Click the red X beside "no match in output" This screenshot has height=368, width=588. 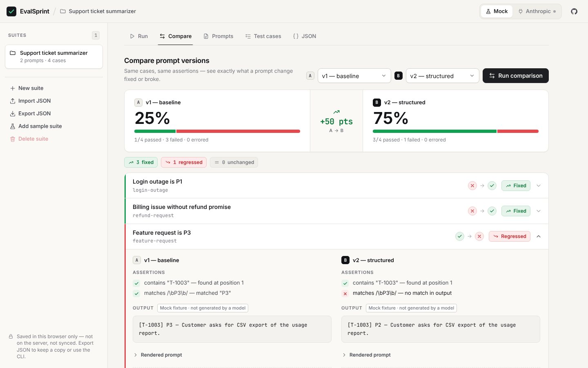345,293
